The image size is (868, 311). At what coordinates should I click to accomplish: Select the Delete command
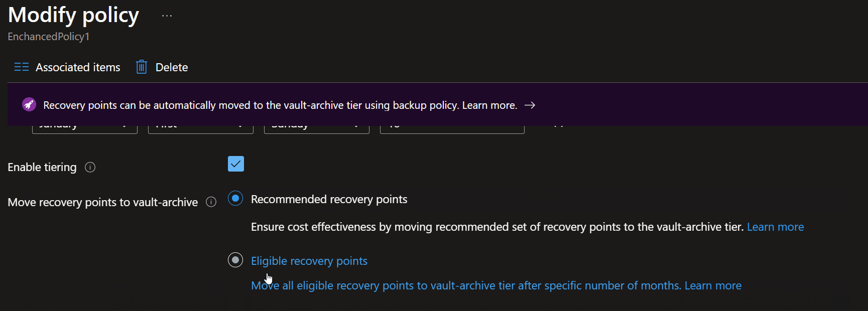coord(172,66)
